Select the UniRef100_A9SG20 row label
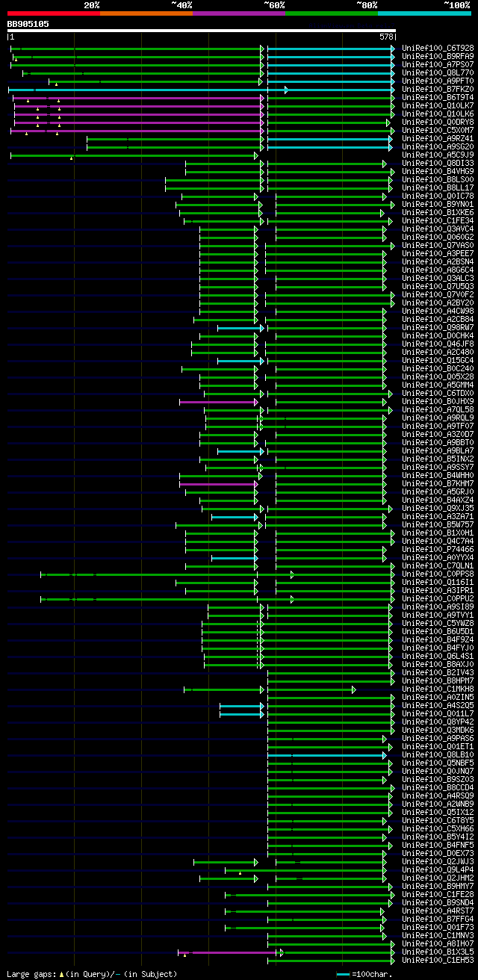Image resolution: width=478 pixels, height=980 pixels. (438, 146)
